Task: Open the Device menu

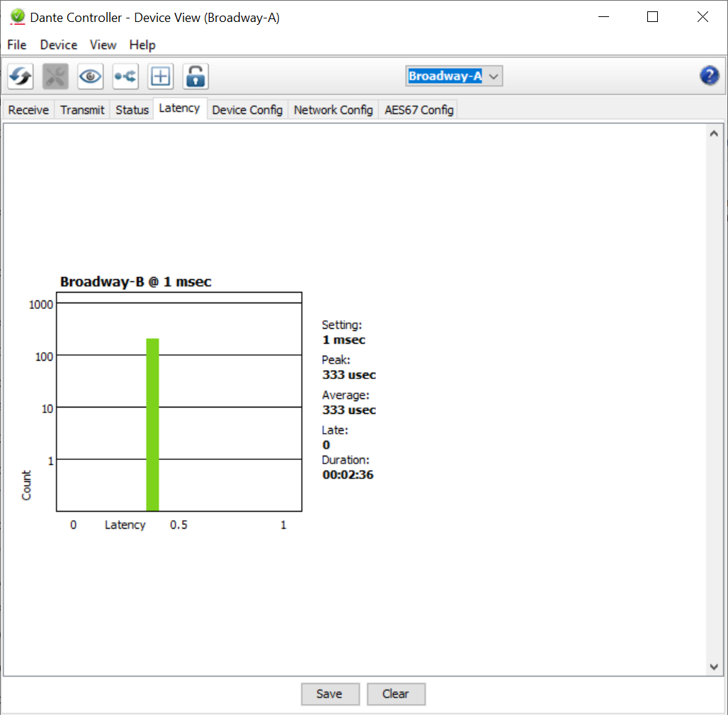Action: point(59,45)
